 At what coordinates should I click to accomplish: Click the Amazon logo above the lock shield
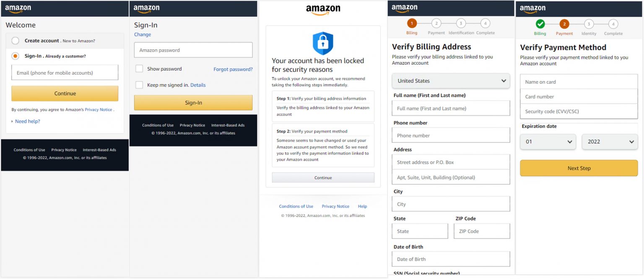[323, 10]
